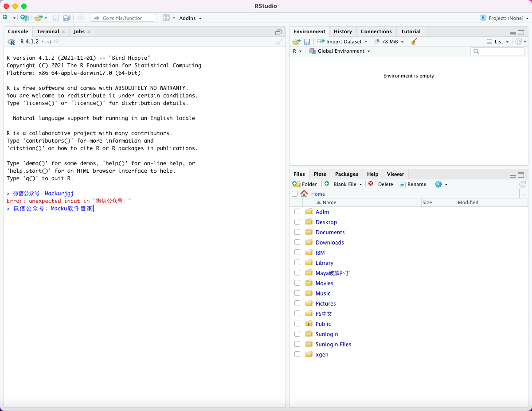
Task: Clear environment objects with broom icon
Action: [414, 41]
